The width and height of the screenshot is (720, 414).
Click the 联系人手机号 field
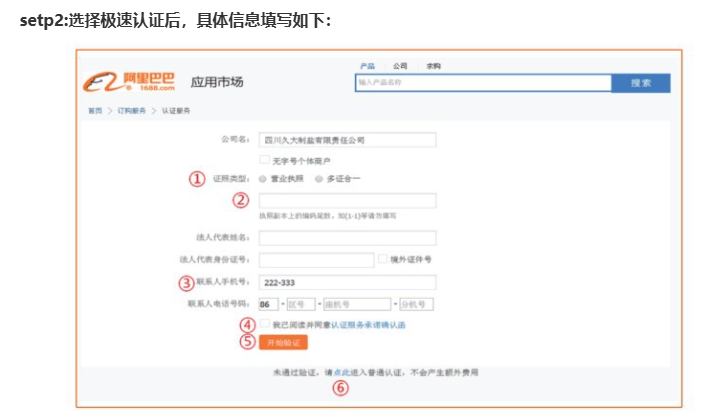pyautogui.click(x=347, y=282)
